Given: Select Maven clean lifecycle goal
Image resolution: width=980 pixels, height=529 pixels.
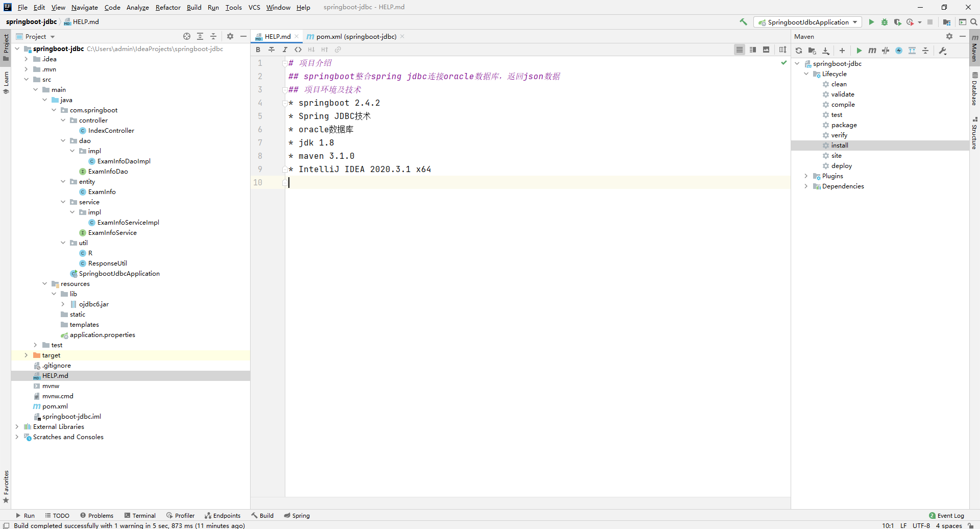Looking at the screenshot, I should (839, 84).
